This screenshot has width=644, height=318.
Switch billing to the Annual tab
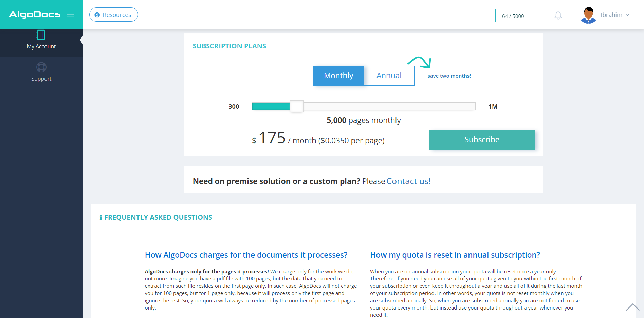pos(389,75)
